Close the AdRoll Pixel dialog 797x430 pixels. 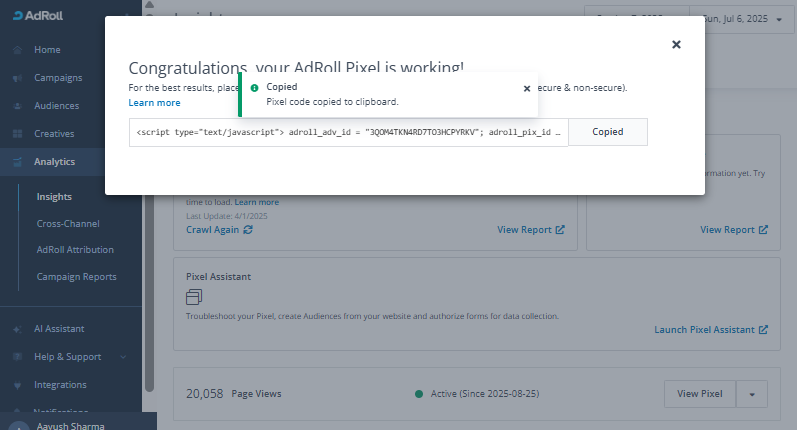pyautogui.click(x=676, y=44)
